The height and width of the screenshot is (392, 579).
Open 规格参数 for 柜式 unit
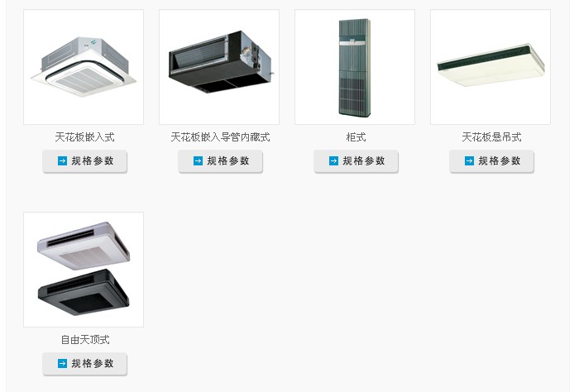(x=356, y=161)
